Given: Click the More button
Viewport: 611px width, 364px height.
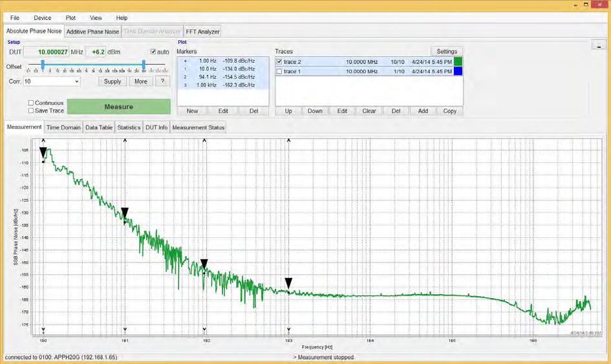Looking at the screenshot, I should [x=141, y=81].
